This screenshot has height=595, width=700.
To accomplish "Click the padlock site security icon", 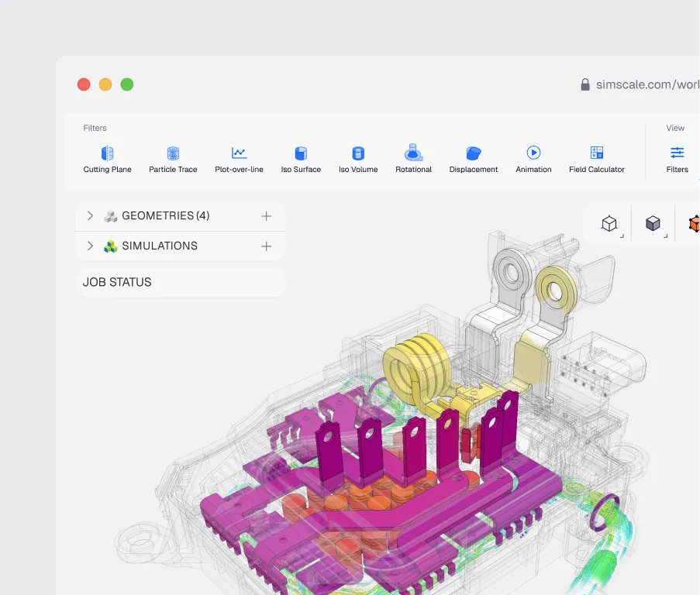I will point(584,84).
